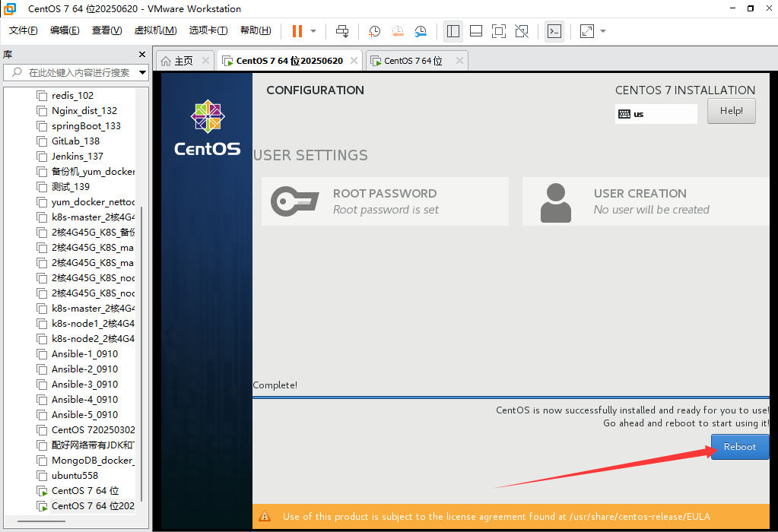This screenshot has height=532, width=778.
Task: Click the Help! button
Action: [x=731, y=111]
